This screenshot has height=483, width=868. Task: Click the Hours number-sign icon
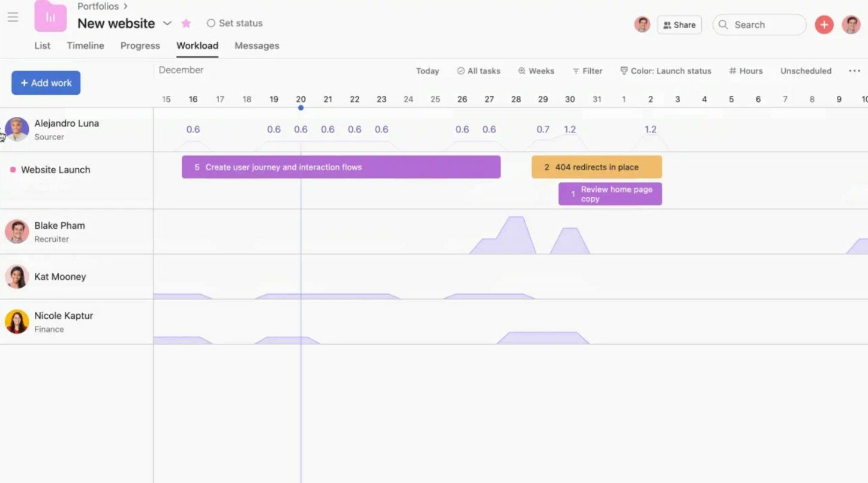[x=732, y=71]
